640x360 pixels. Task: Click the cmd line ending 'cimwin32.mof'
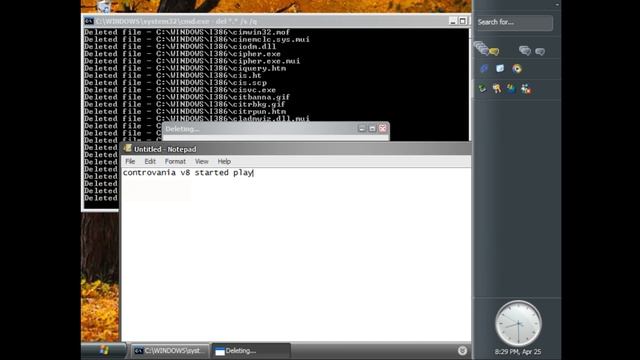pyautogui.click(x=187, y=32)
